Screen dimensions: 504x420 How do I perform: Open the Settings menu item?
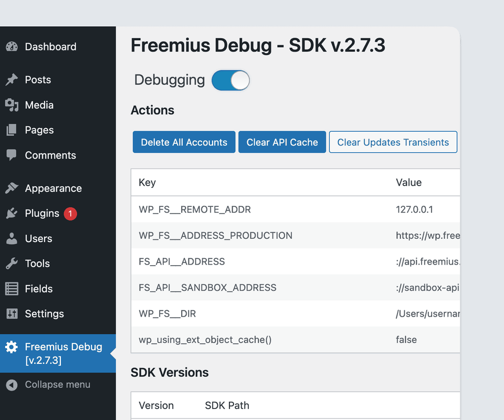pyautogui.click(x=44, y=314)
